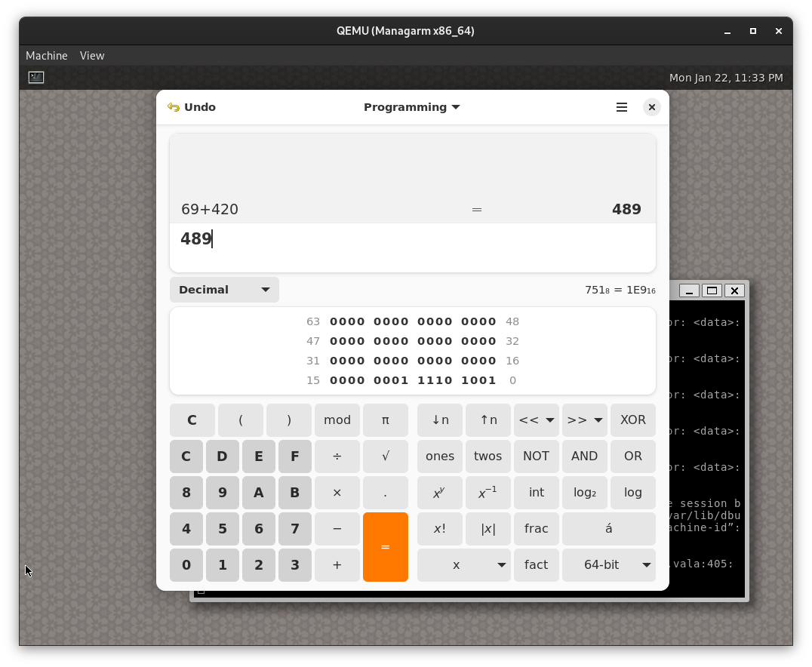The height and width of the screenshot is (667, 812).
Task: Apply the absolute value |x| function
Action: (x=488, y=528)
